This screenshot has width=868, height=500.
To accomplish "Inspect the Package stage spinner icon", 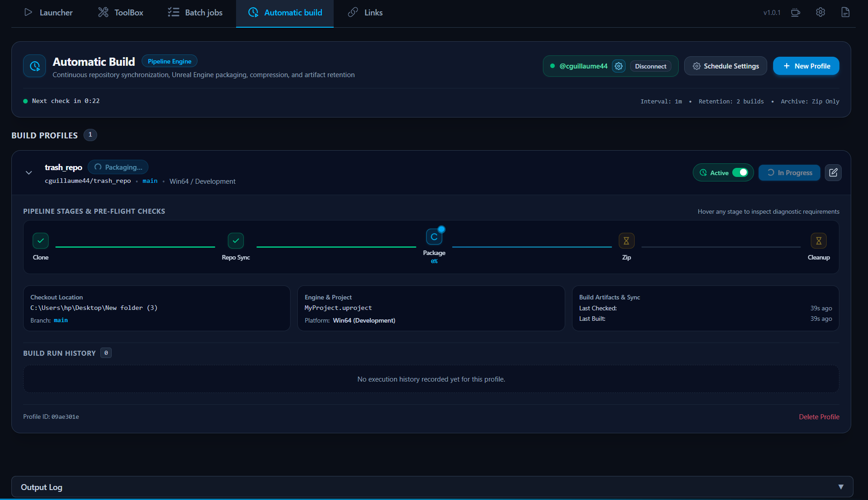I will coord(434,237).
